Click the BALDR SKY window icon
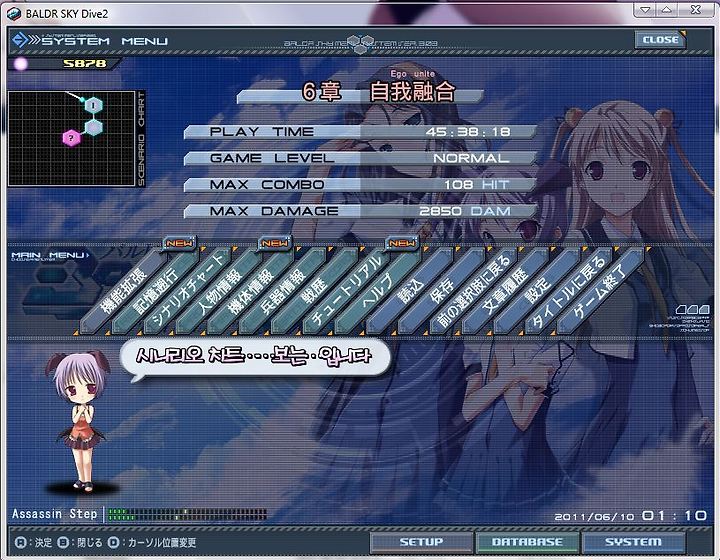The height and width of the screenshot is (560, 720). (14, 13)
